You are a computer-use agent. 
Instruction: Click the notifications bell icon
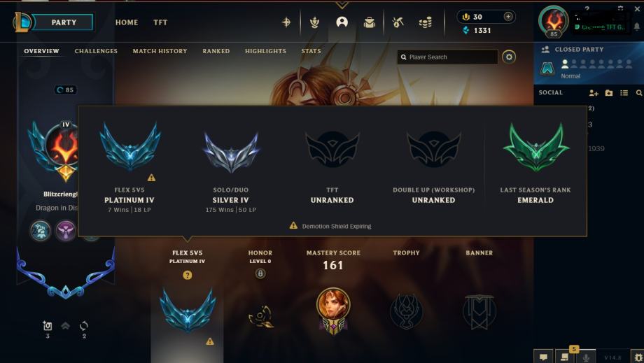click(636, 27)
